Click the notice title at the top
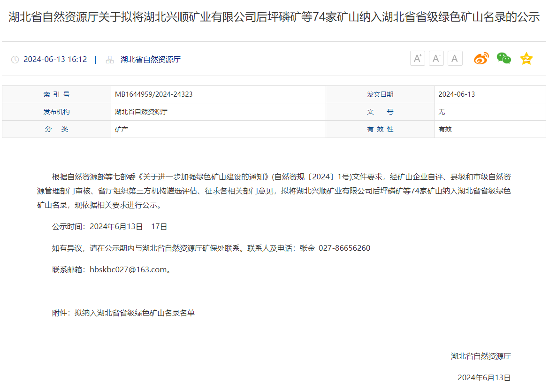 (274, 17)
